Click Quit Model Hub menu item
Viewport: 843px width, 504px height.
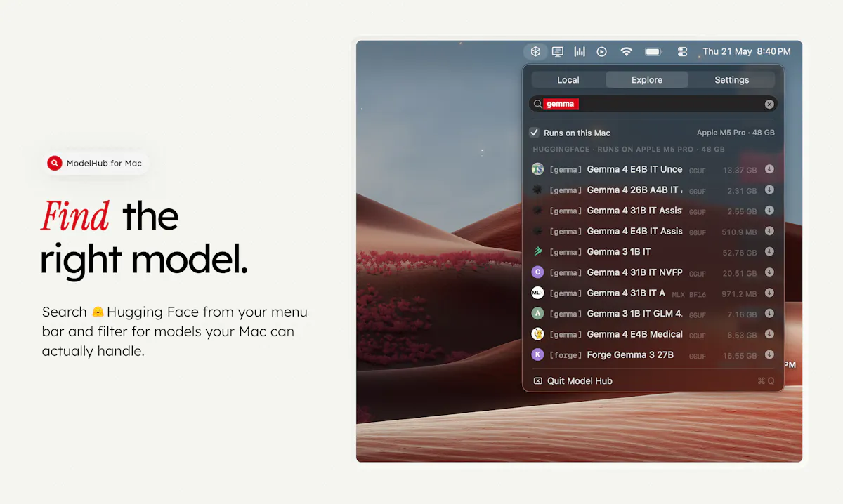click(653, 381)
